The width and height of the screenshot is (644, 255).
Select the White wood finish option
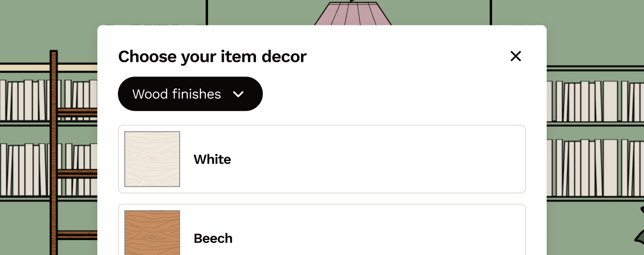click(x=322, y=159)
